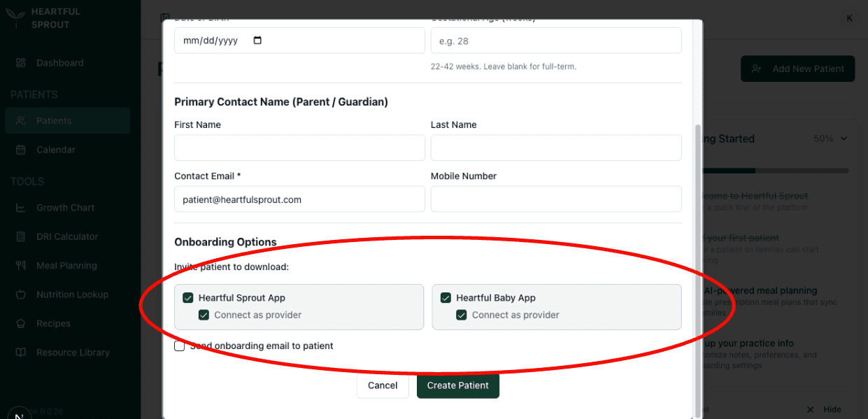Click the Date of Birth input field
This screenshot has height=419, width=868.
coord(299,41)
